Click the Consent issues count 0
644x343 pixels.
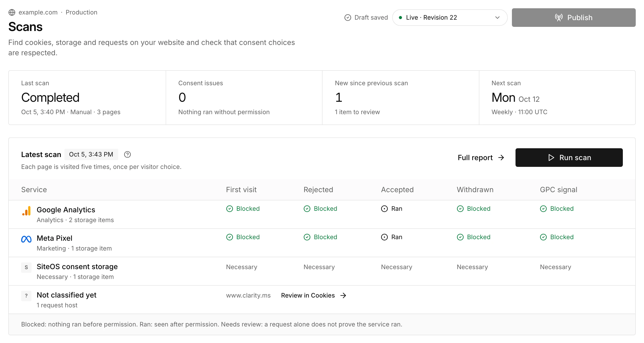click(x=182, y=98)
